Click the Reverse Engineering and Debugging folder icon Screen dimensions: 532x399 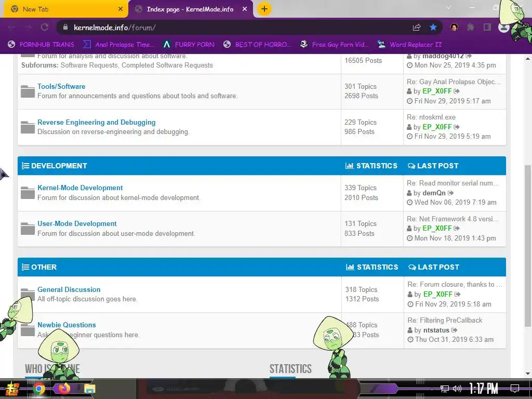tap(28, 127)
